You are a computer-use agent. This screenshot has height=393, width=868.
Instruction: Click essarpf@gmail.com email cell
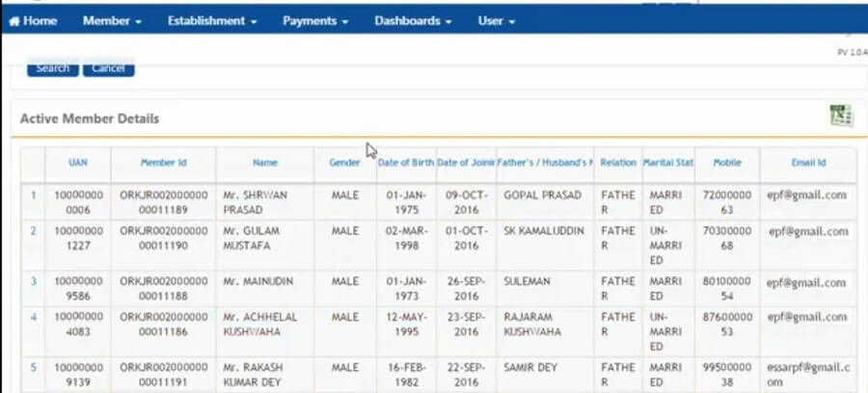pos(808,374)
